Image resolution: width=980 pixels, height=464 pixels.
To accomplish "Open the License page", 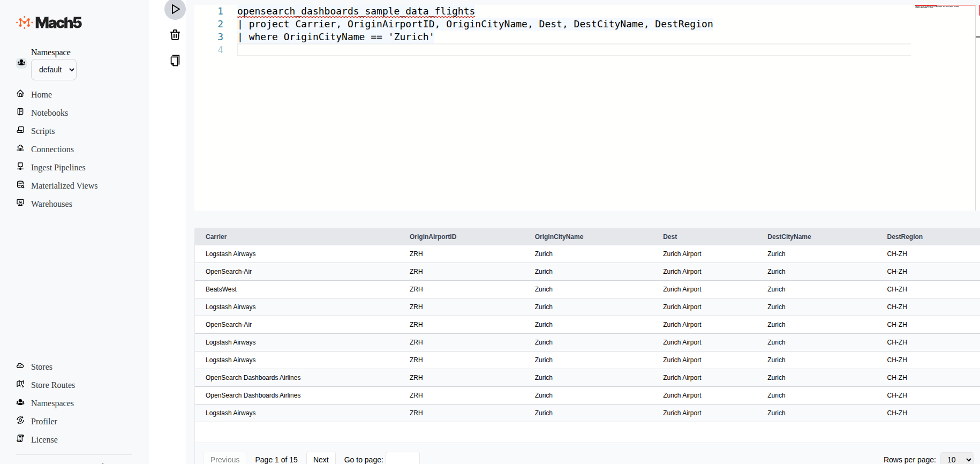I will coord(44,440).
